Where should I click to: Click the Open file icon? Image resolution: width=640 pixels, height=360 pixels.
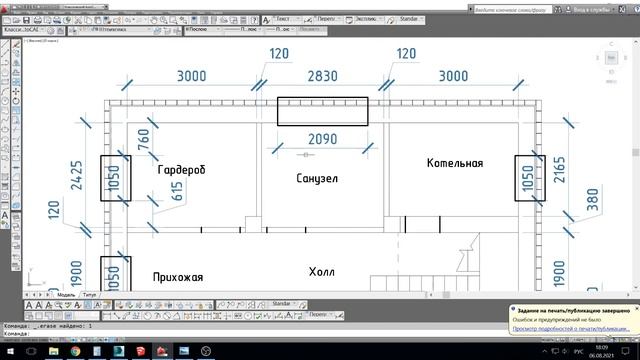pos(16,20)
